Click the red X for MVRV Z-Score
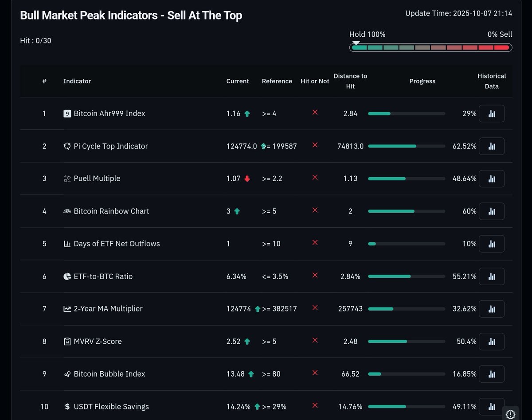Image resolution: width=532 pixels, height=420 pixels. [x=315, y=340]
